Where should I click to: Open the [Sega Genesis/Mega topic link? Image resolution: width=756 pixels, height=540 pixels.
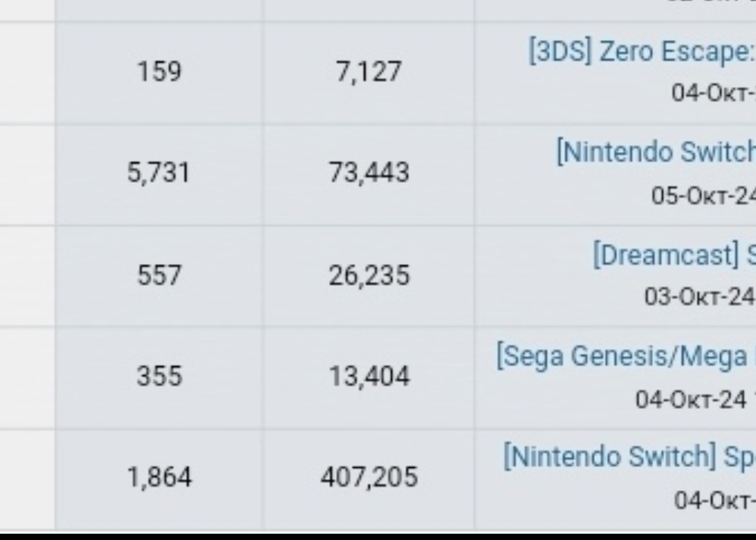(626, 356)
